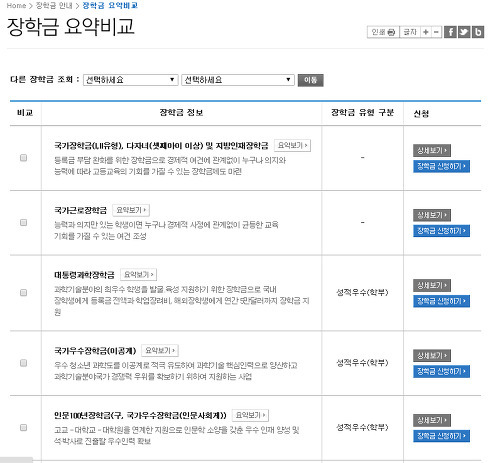The image size is (500, 463).
Task: Open 요약보기 for 국가장학금(I,II유형)
Action: 292,145
